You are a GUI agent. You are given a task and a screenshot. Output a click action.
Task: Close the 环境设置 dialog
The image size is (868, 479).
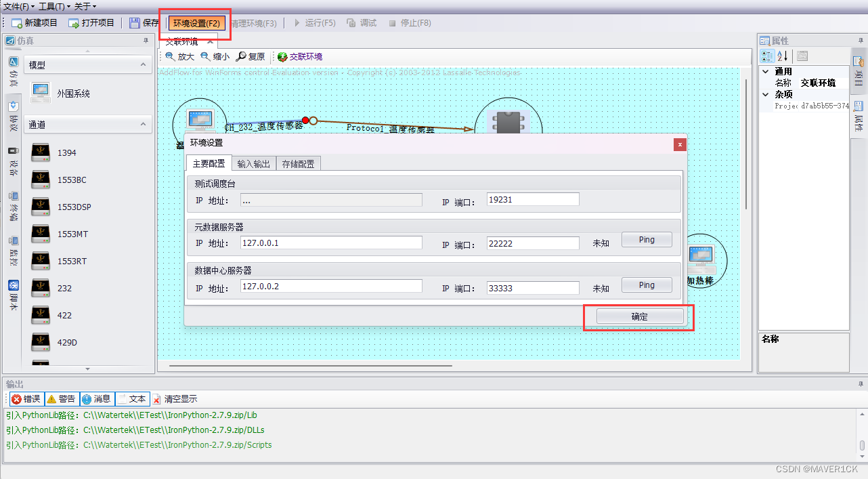pos(680,144)
